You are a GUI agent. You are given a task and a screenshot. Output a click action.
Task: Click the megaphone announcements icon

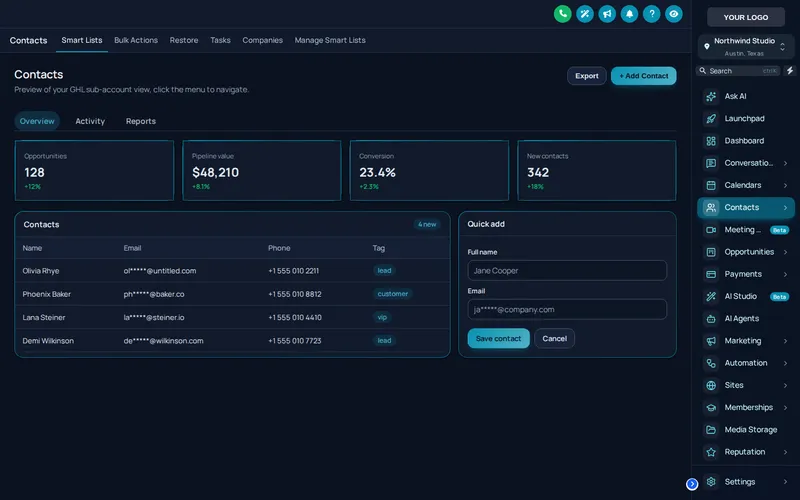tap(607, 14)
